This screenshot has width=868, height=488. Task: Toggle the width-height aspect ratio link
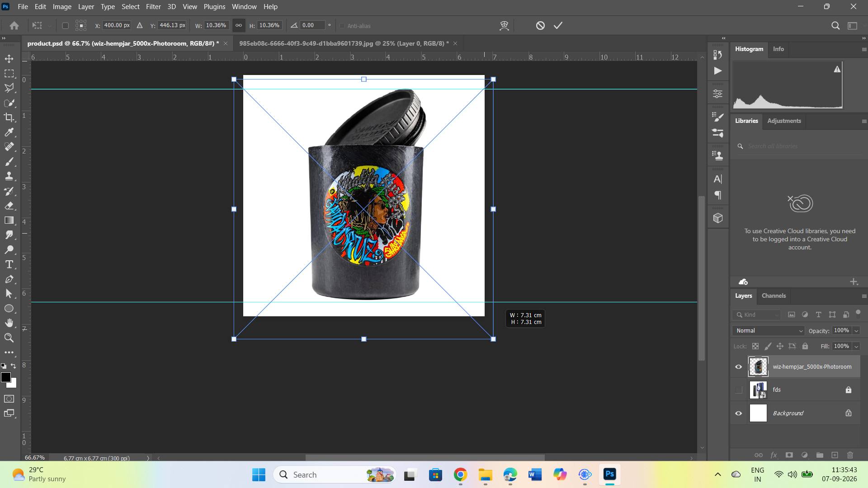[238, 26]
